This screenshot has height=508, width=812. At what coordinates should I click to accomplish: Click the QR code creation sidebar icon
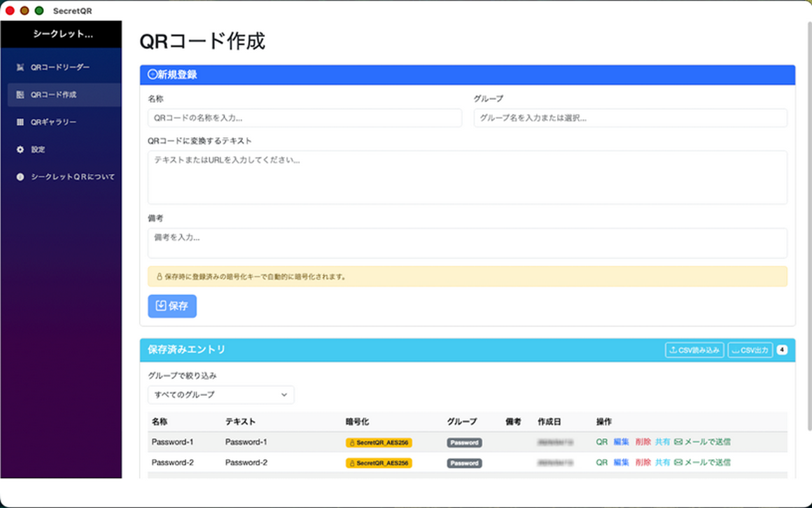point(20,95)
